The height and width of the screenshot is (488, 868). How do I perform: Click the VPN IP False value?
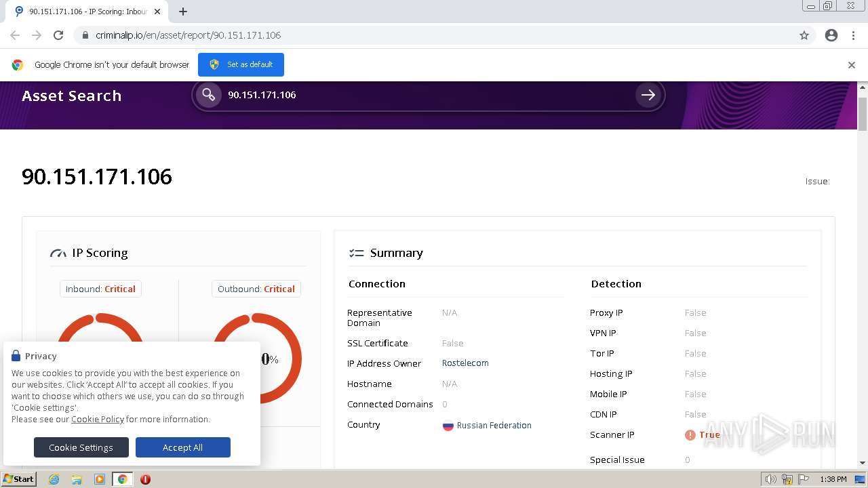tap(695, 333)
